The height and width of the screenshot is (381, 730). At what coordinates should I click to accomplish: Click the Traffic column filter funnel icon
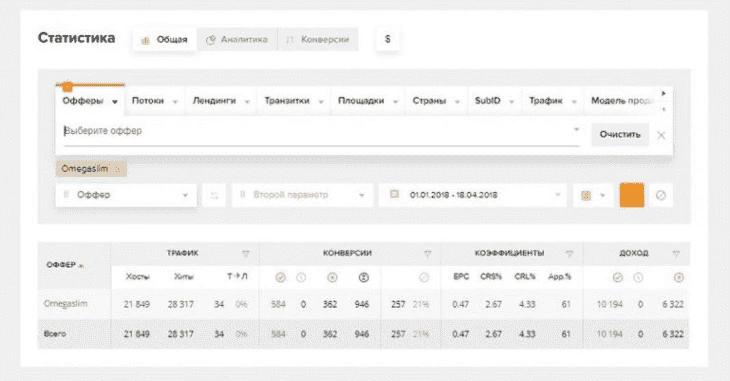245,254
